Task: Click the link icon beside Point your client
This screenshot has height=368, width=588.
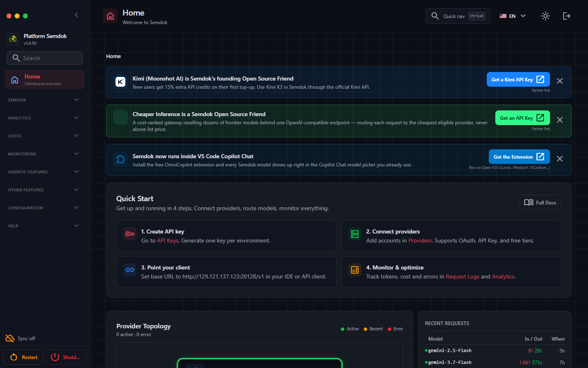Action: [130, 270]
